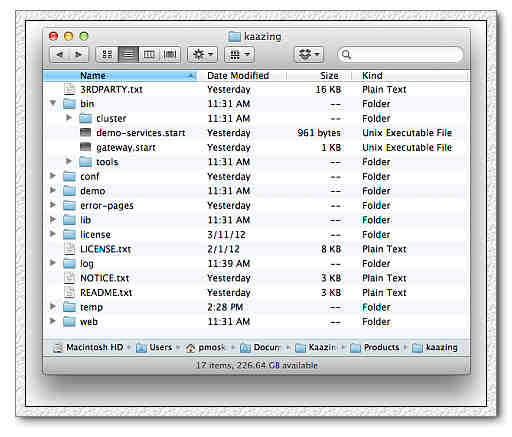Go to Documents in path bar
The width and height of the screenshot is (512, 437).
click(260, 347)
